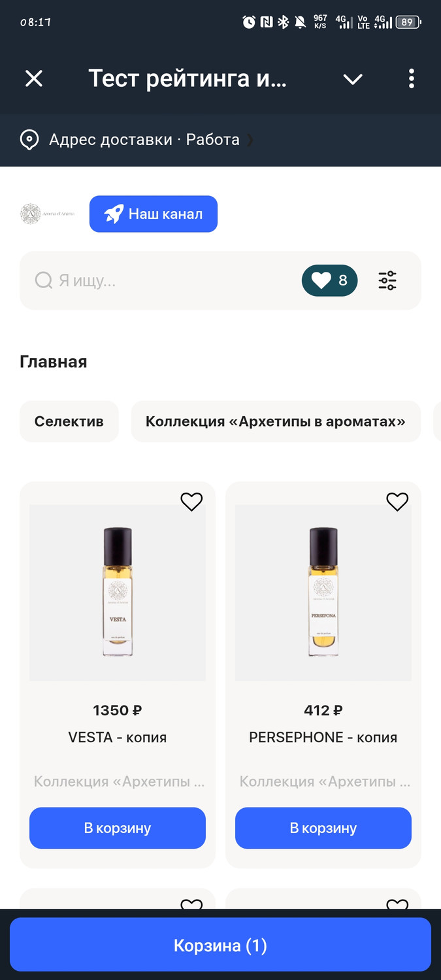Expand delivery address 'Работа' selector
The height and width of the screenshot is (980, 441).
pos(212,140)
